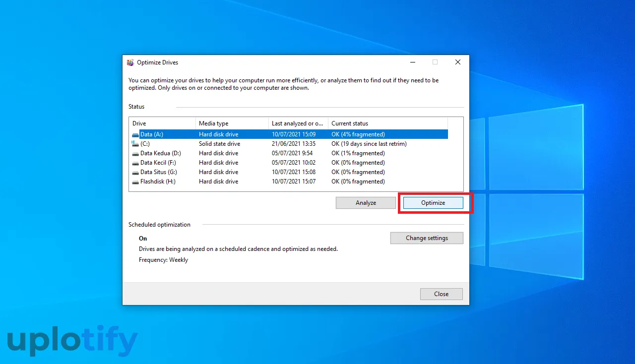Select the Flashdisk (H:) drive name
This screenshot has height=364, width=635.
[158, 182]
